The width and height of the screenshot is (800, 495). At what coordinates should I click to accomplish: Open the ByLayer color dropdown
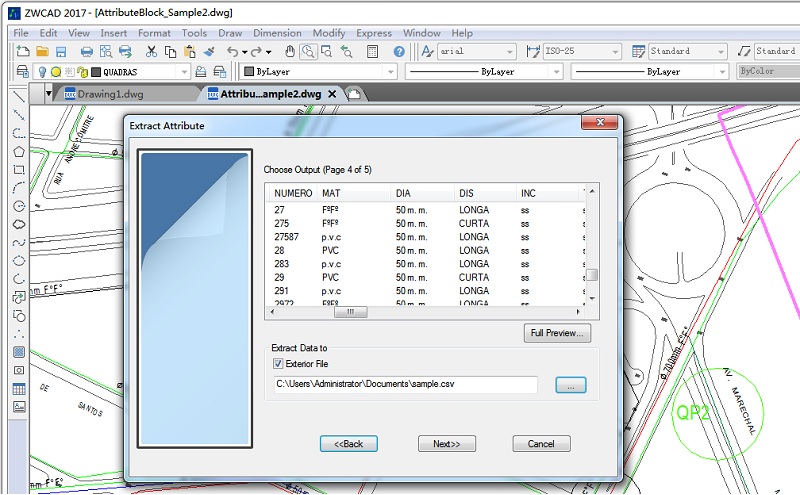point(390,72)
